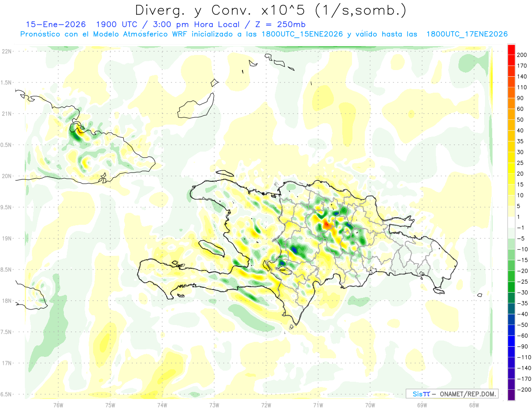This screenshot has height=411, width=532.
Task: Click the '90' positive colorbar value
Action: [x=521, y=98]
